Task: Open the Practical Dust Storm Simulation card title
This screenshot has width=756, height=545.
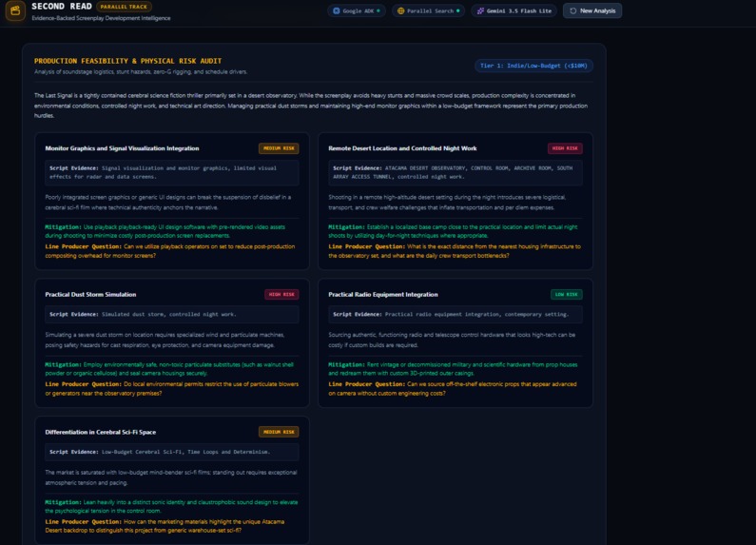Action: click(90, 295)
